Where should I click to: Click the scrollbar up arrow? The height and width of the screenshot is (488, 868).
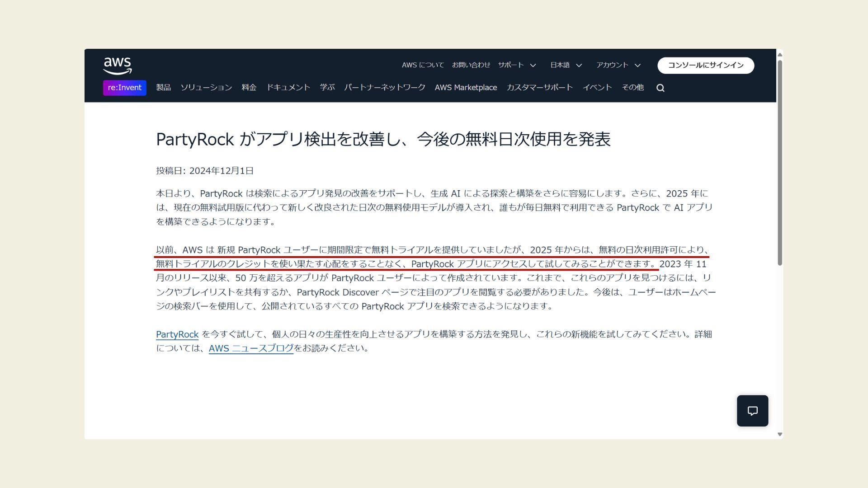(x=779, y=55)
